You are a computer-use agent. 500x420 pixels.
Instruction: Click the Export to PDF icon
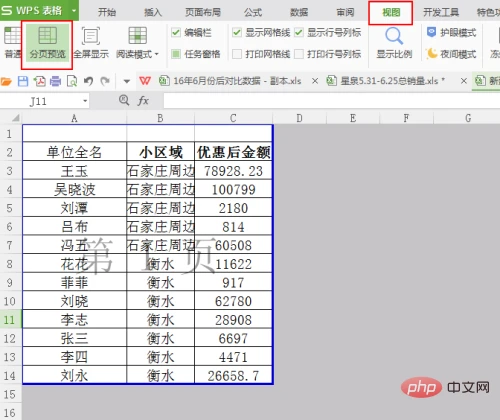(x=40, y=81)
